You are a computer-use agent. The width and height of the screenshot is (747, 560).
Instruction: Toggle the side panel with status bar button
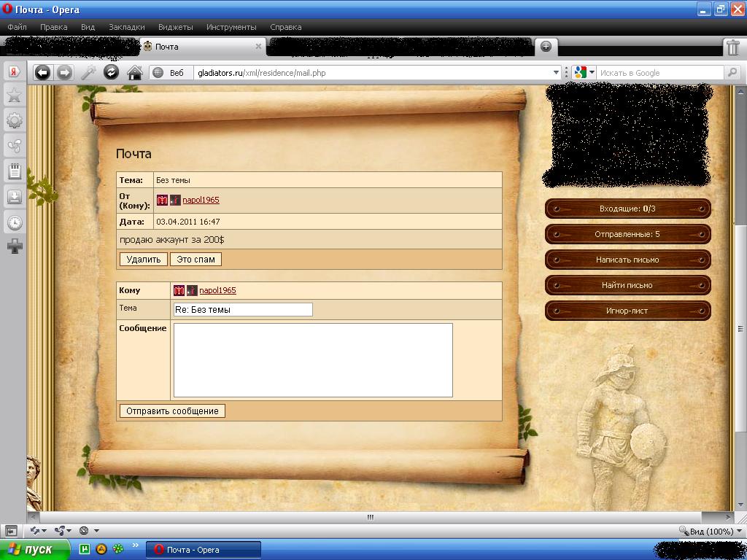tap(11, 531)
